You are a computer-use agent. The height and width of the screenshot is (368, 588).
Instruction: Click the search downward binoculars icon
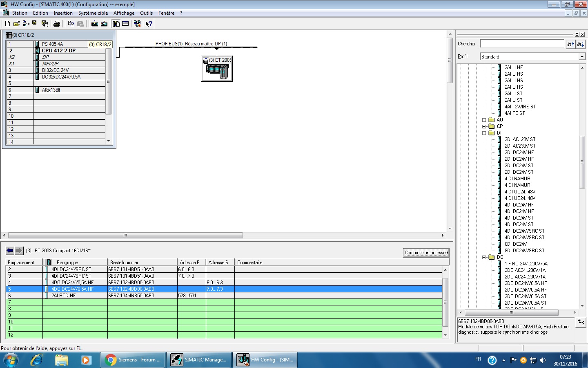pyautogui.click(x=580, y=44)
